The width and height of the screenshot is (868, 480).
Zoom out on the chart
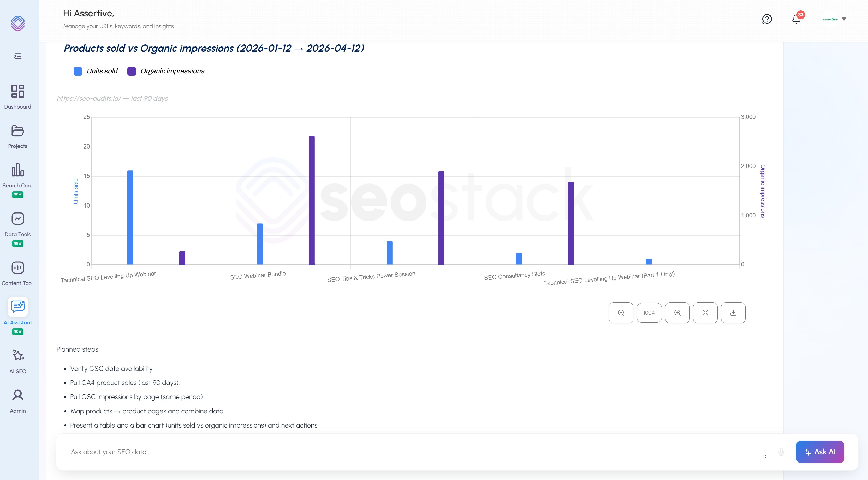(621, 312)
